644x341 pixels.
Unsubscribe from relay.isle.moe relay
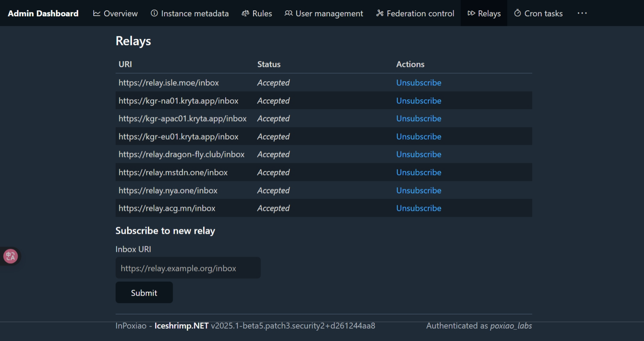[x=419, y=83]
